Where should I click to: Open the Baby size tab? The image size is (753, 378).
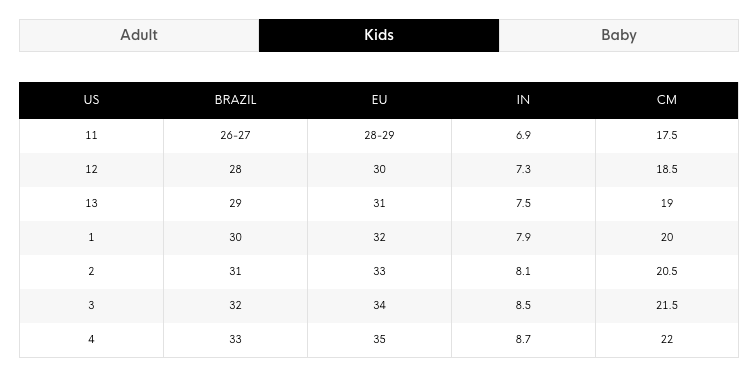619,35
